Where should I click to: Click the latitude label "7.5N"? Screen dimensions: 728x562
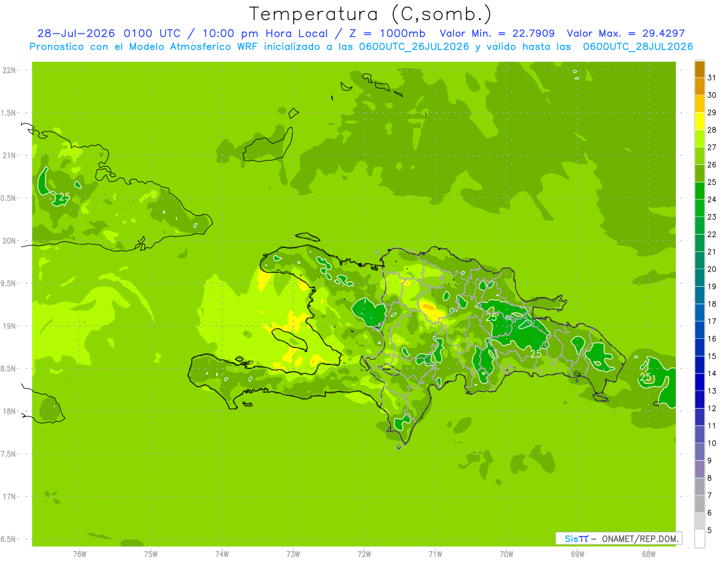click(8, 454)
